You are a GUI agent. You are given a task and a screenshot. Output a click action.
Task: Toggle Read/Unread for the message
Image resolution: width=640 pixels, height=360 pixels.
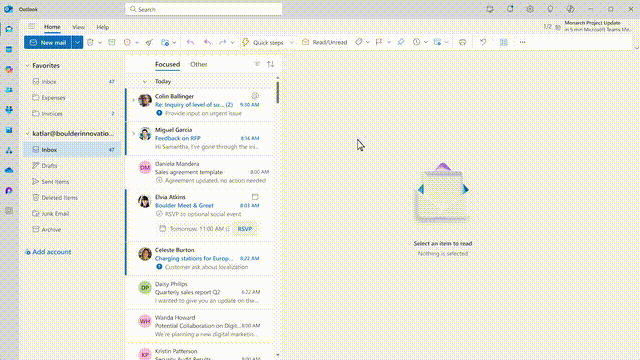pos(324,42)
